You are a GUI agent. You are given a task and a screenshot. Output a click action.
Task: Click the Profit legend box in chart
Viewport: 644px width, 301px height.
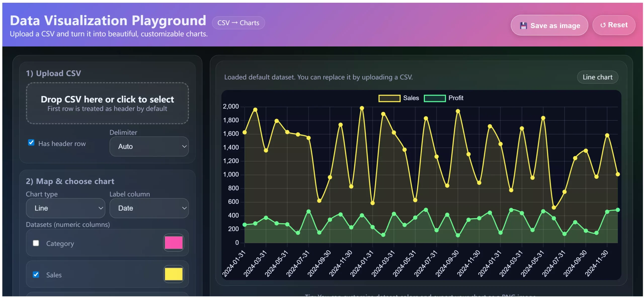pyautogui.click(x=434, y=98)
